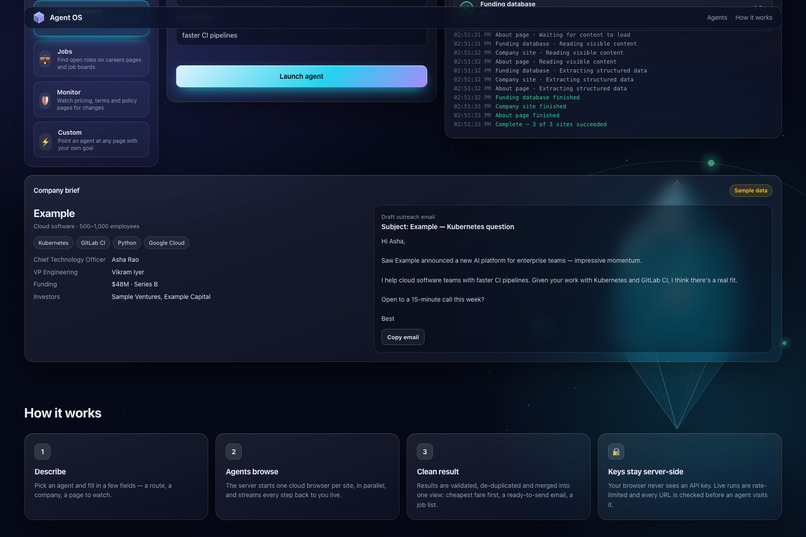Click the Sample data badge

click(750, 191)
